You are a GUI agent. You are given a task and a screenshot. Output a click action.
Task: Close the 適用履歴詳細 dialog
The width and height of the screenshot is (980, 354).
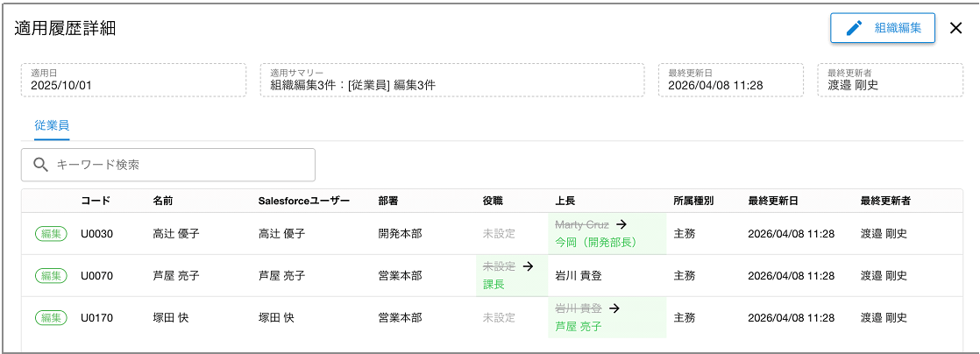click(955, 28)
